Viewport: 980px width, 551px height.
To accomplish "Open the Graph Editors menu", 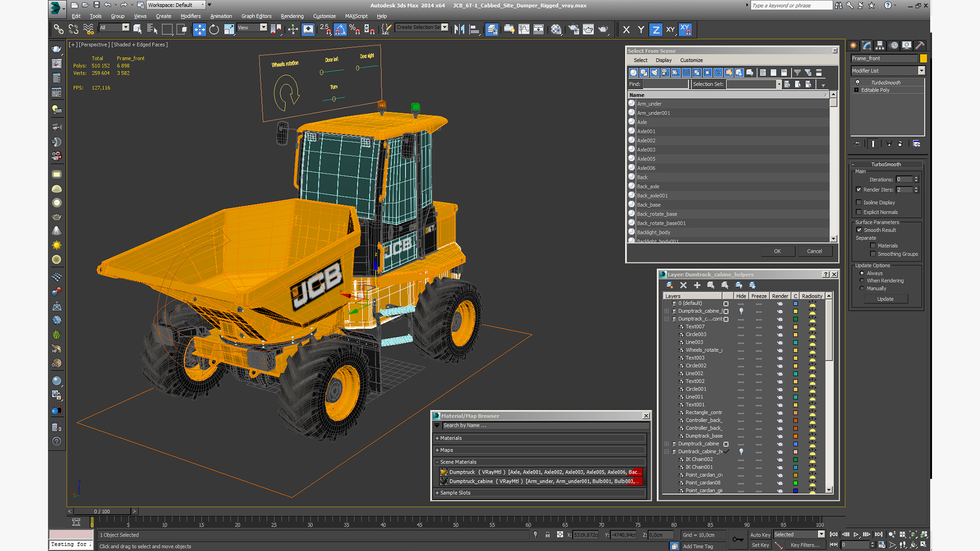I will pos(256,16).
